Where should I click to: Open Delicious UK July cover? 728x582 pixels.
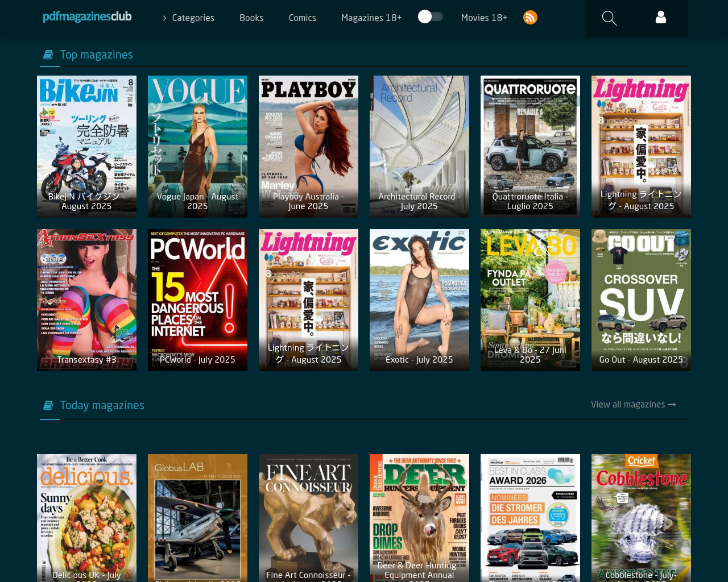point(86,518)
